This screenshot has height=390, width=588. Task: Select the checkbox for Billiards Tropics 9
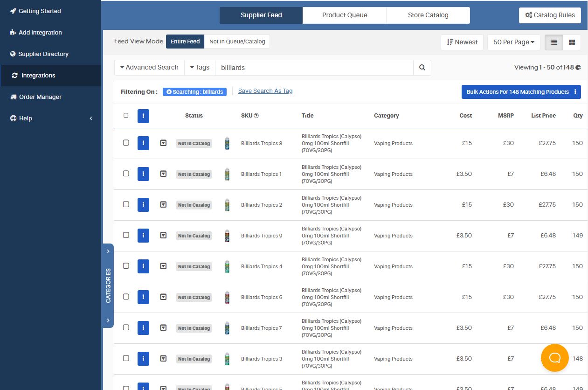(126, 235)
